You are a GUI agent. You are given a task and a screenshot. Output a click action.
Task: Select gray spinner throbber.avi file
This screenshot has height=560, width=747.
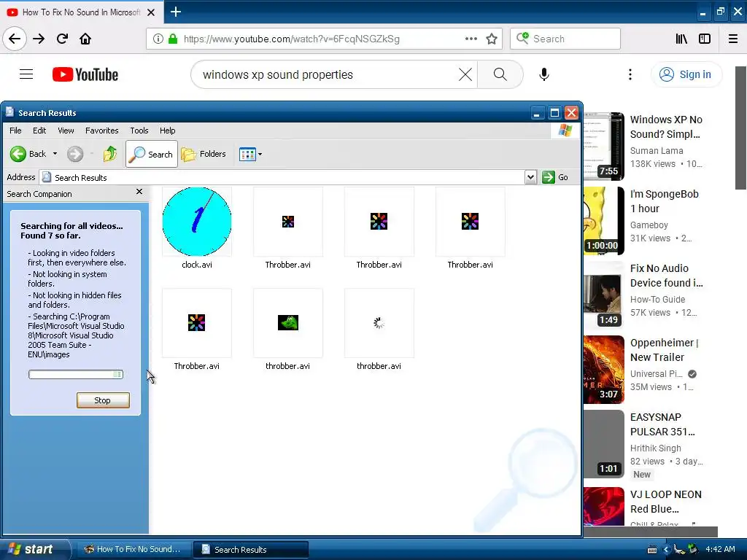click(x=379, y=330)
